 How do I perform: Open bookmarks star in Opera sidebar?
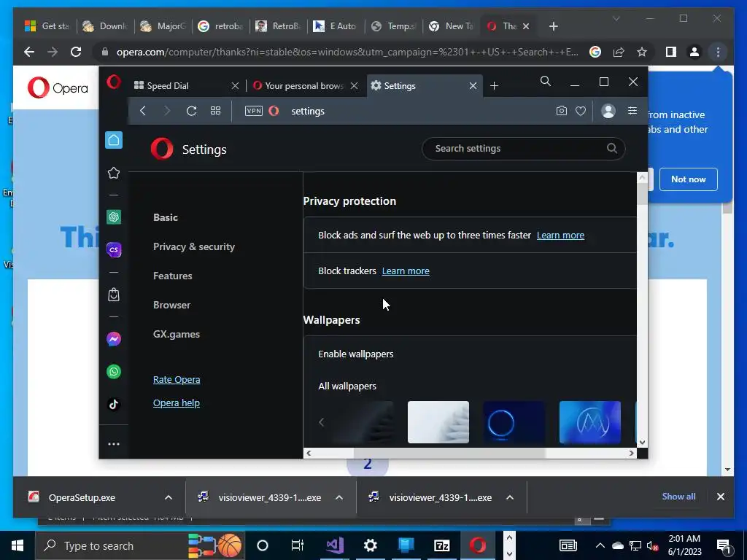[114, 173]
